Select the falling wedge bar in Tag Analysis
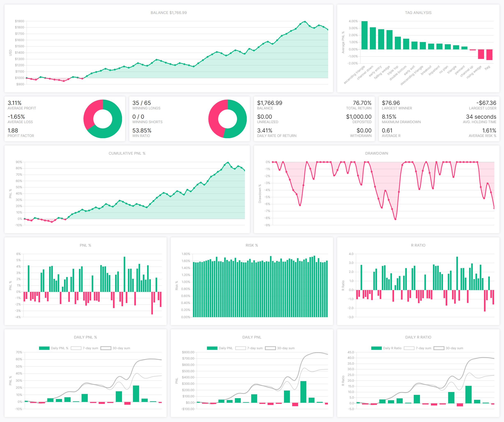504x422 pixels. (389, 40)
